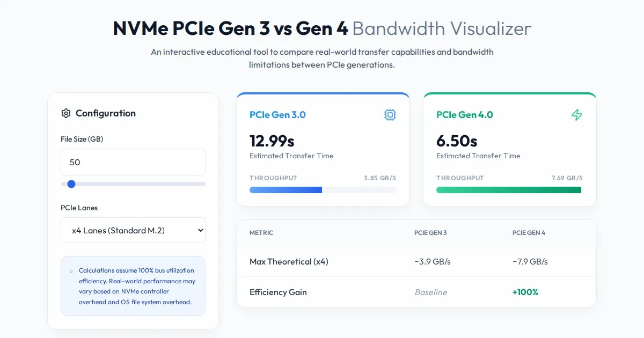Viewport: 644px width, 338px height.
Task: Click the +100% efficiency gain value
Action: coord(525,292)
